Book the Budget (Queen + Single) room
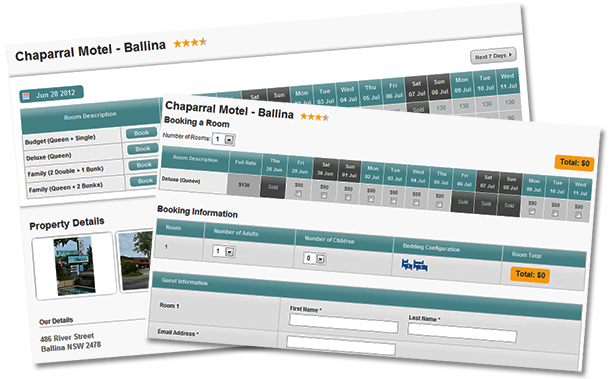This screenshot has width=610, height=379. pyautogui.click(x=141, y=133)
